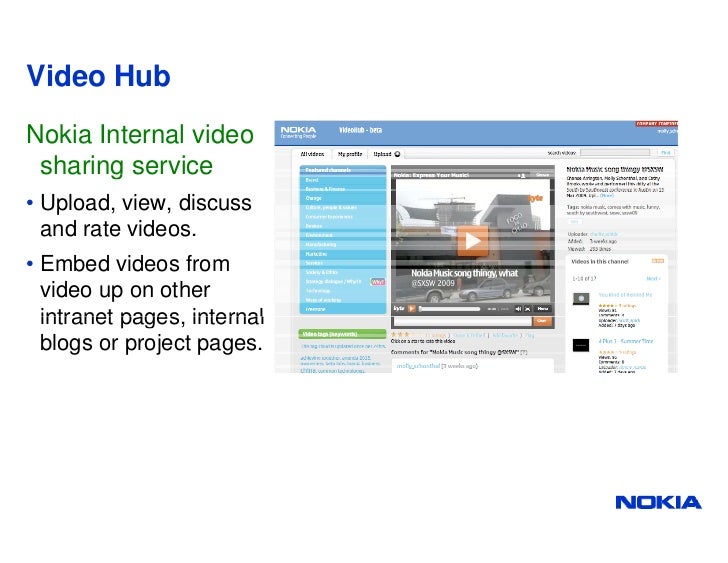Click the VideoHub - beta title
The image size is (728, 563).
[360, 130]
